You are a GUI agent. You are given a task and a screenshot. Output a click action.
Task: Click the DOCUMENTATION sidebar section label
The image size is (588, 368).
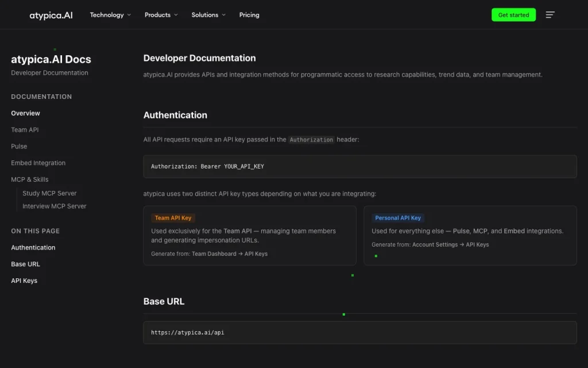coord(41,97)
